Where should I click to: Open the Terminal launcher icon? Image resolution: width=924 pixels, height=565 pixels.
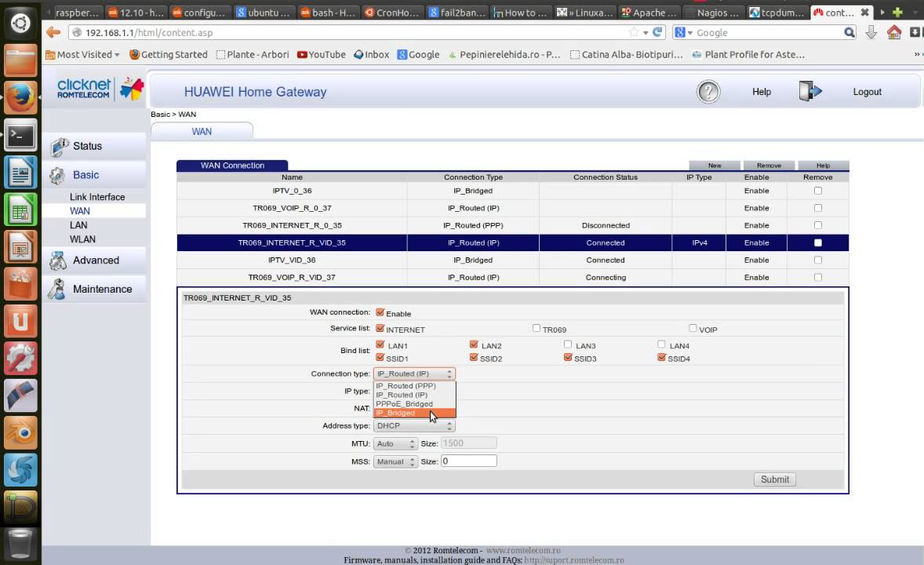20,135
